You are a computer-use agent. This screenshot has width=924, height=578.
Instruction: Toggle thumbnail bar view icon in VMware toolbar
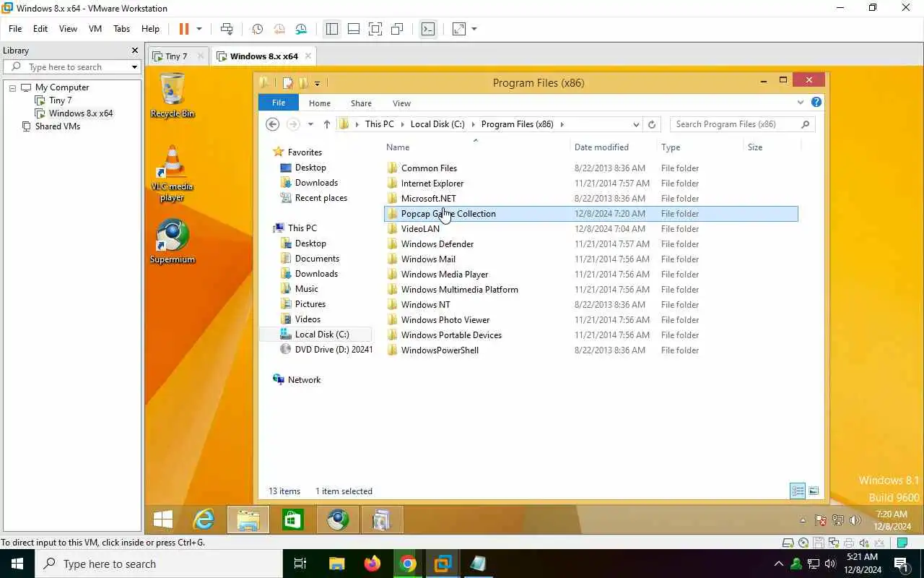pos(354,29)
